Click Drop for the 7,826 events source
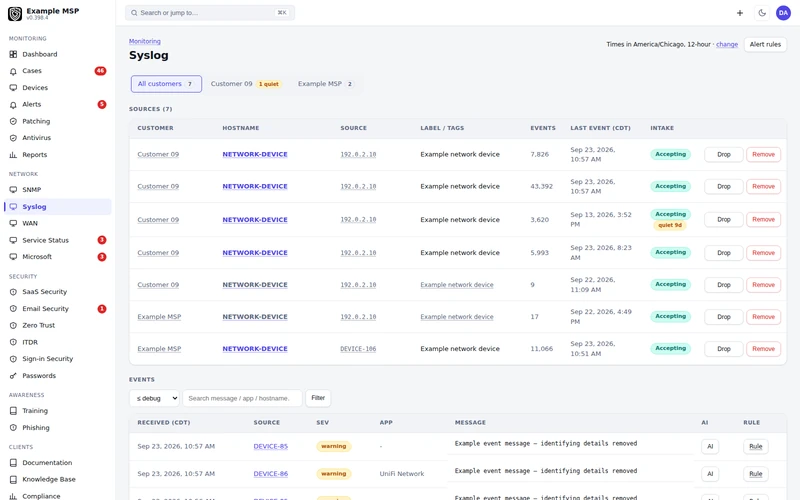 723,154
